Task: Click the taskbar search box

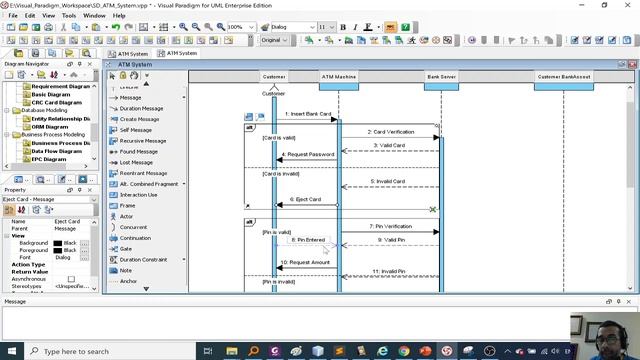Action: (110, 351)
